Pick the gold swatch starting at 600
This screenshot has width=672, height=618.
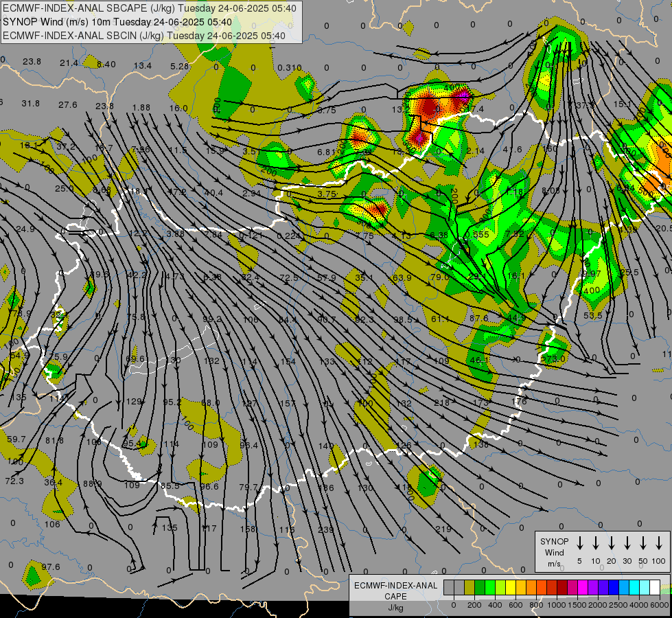[521, 588]
